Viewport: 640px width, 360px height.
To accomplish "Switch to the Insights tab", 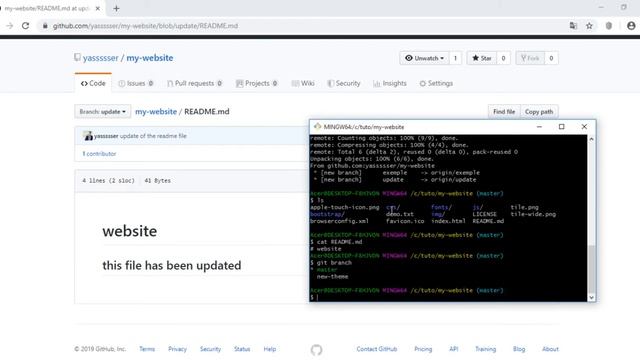I will (x=390, y=83).
